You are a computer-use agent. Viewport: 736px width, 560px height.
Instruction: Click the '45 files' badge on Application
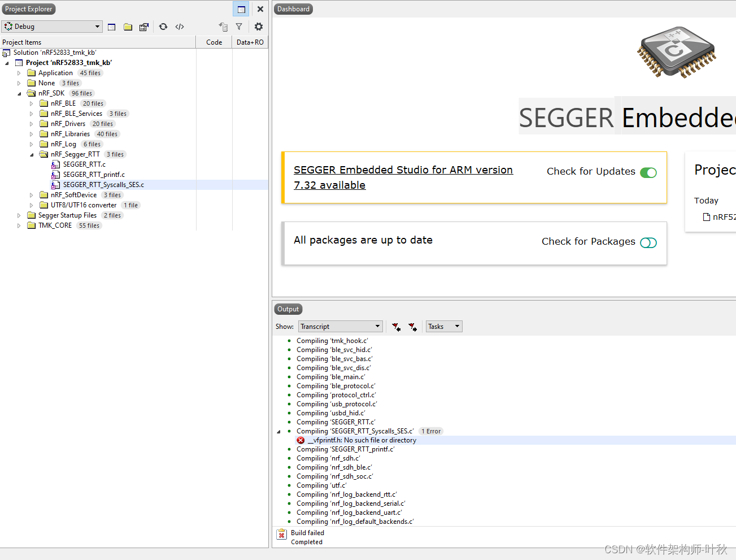click(90, 73)
